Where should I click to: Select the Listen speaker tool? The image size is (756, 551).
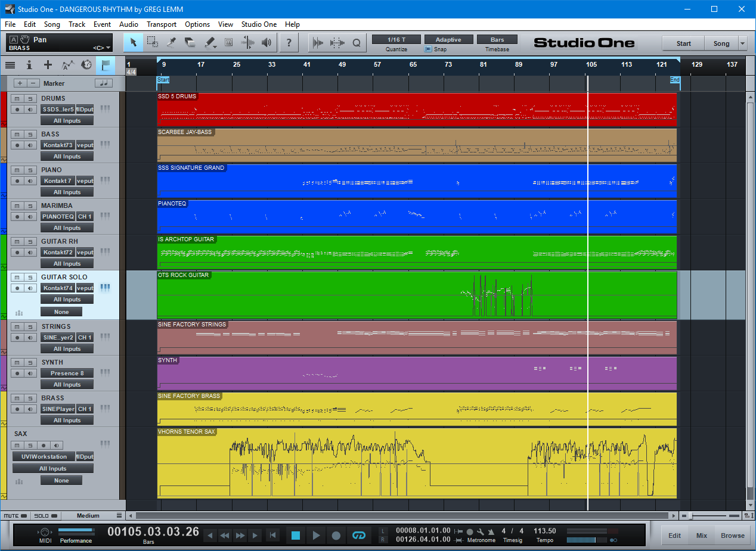[x=267, y=42]
